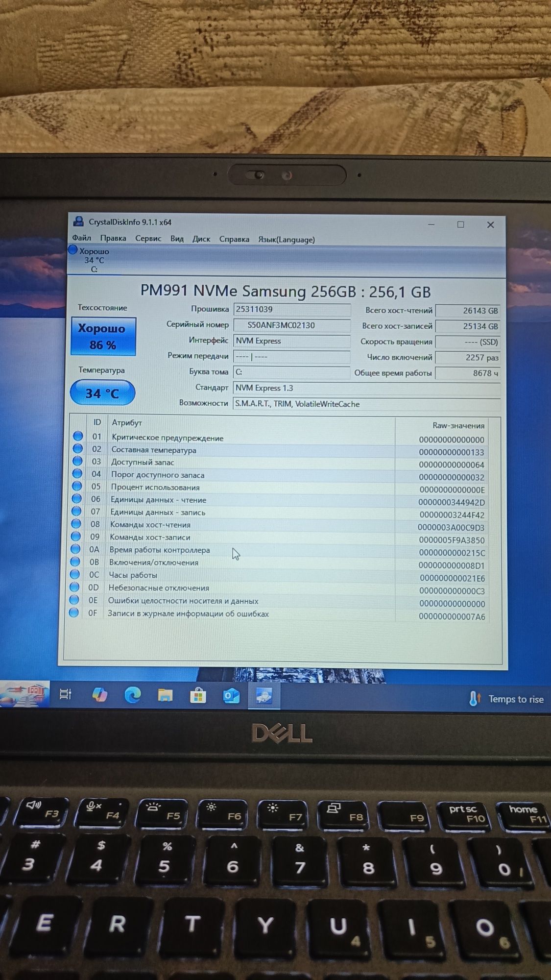Select the Критическое предупреждение attribute text
The width and height of the screenshot is (551, 980).
pyautogui.click(x=168, y=438)
